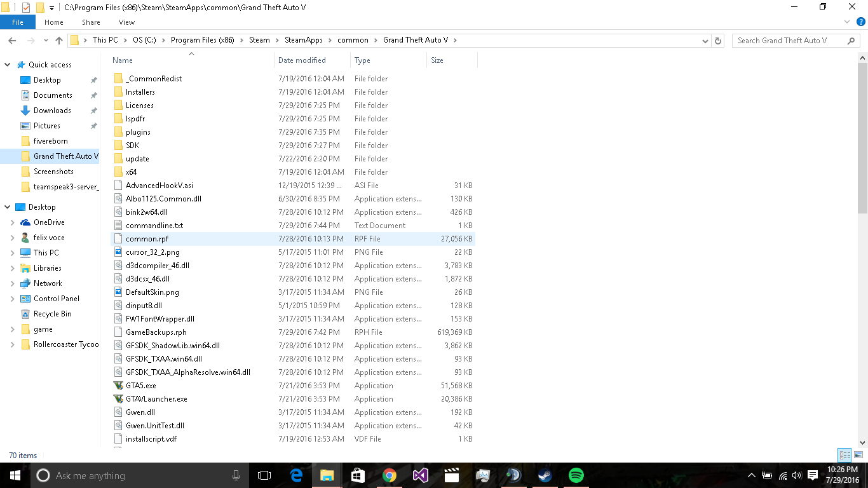Click Cortana Ask me anything box
This screenshot has height=488, width=868.
pos(139,475)
